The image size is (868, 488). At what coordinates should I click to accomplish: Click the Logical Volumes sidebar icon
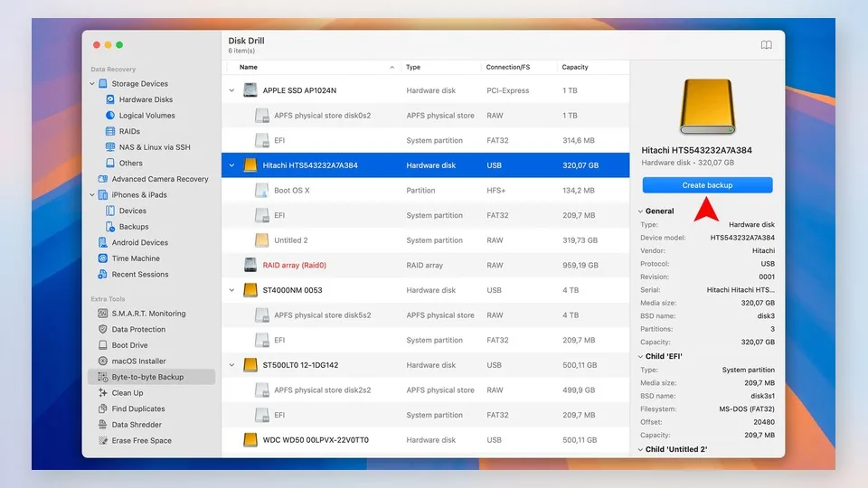pyautogui.click(x=110, y=115)
